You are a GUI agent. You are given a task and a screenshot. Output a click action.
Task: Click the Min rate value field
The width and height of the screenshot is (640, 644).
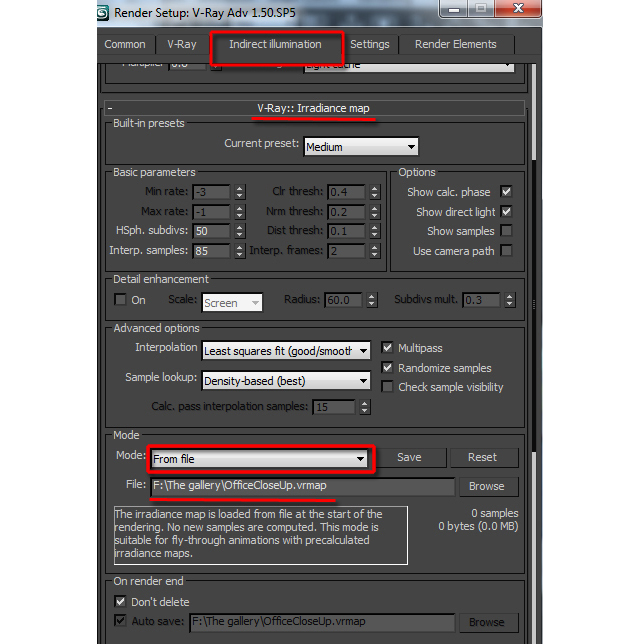click(211, 192)
